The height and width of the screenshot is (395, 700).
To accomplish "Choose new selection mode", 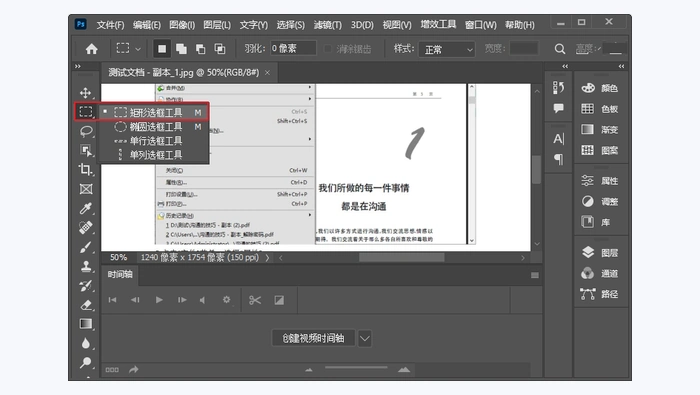I will pyautogui.click(x=162, y=49).
